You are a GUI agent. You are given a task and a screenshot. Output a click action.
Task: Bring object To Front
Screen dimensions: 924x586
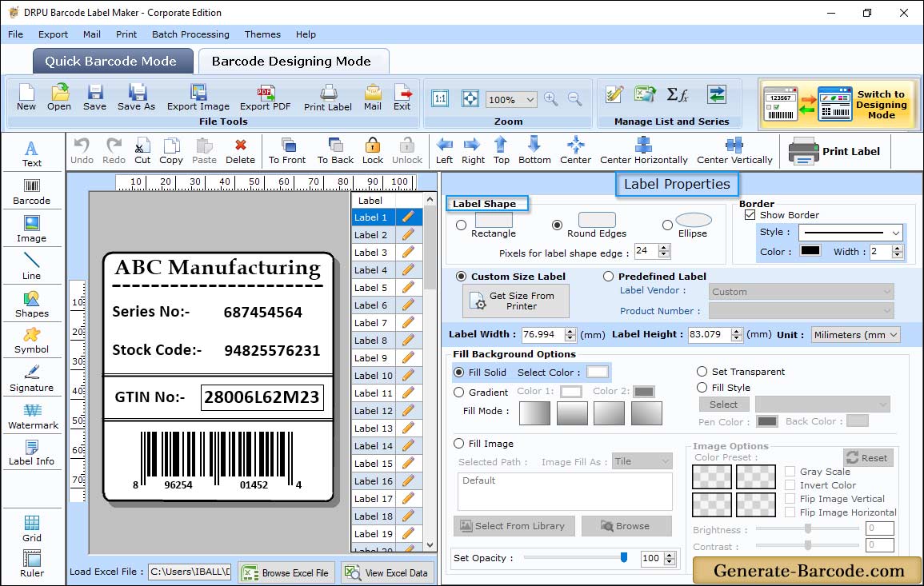click(x=287, y=151)
